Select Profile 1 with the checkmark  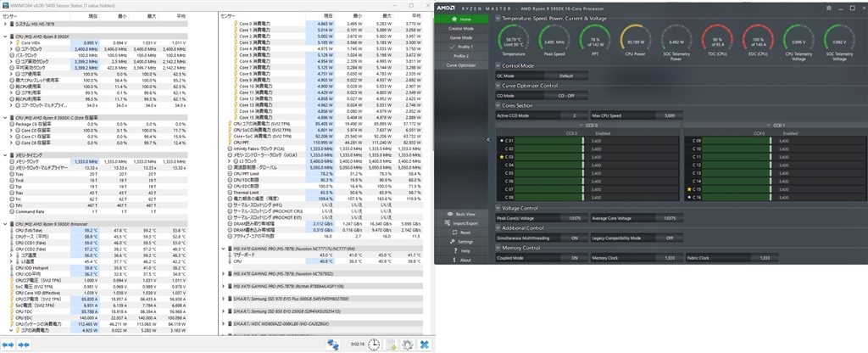coord(461,48)
